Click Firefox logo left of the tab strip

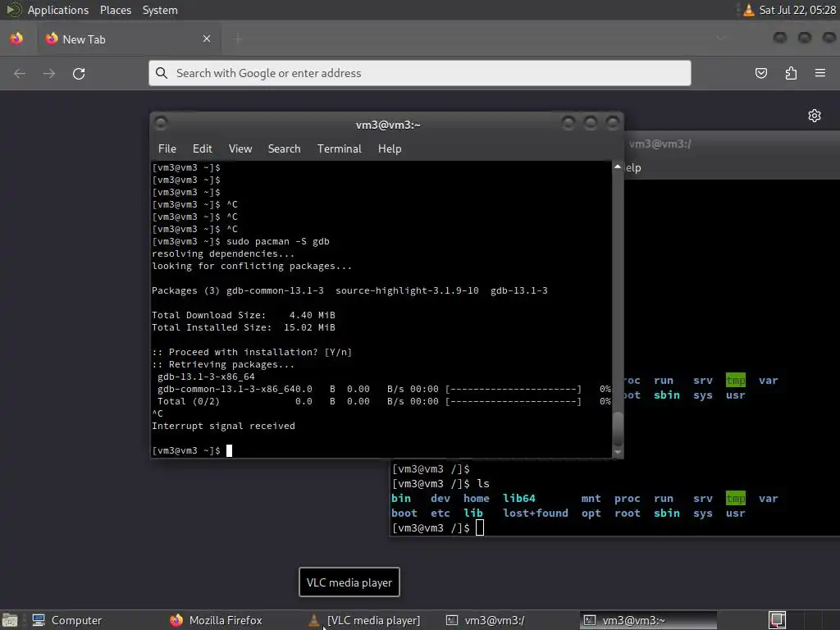pyautogui.click(x=16, y=39)
